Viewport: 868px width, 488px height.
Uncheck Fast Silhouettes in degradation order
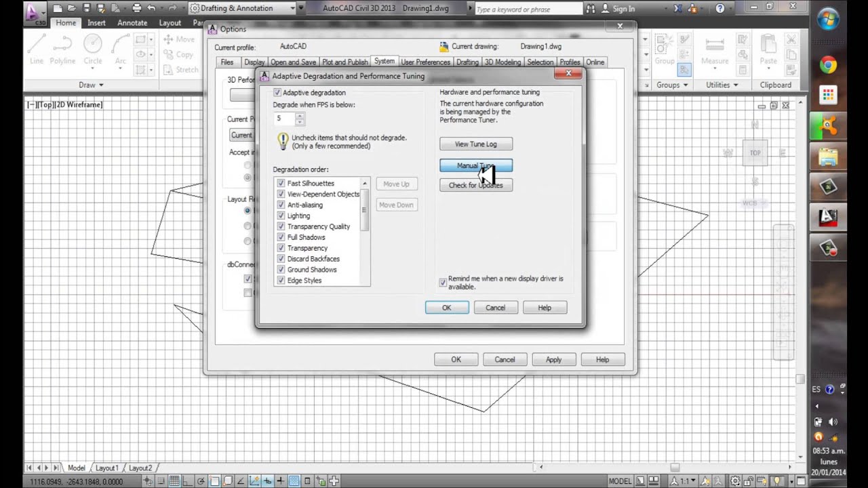pos(281,183)
